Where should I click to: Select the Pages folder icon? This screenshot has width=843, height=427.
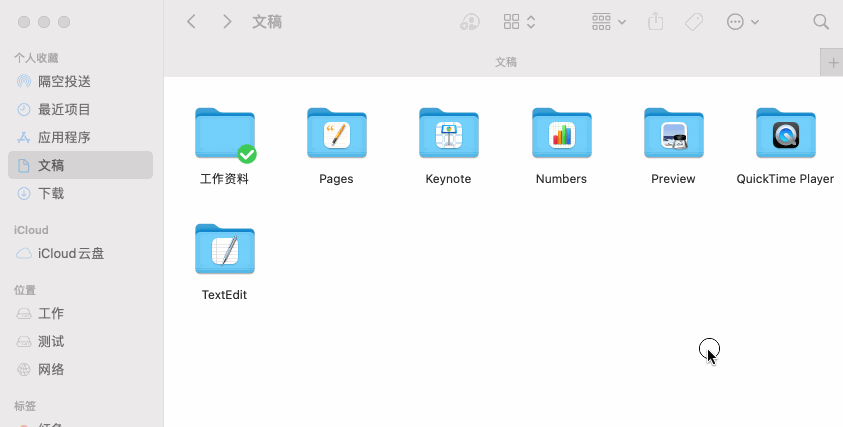click(337, 133)
